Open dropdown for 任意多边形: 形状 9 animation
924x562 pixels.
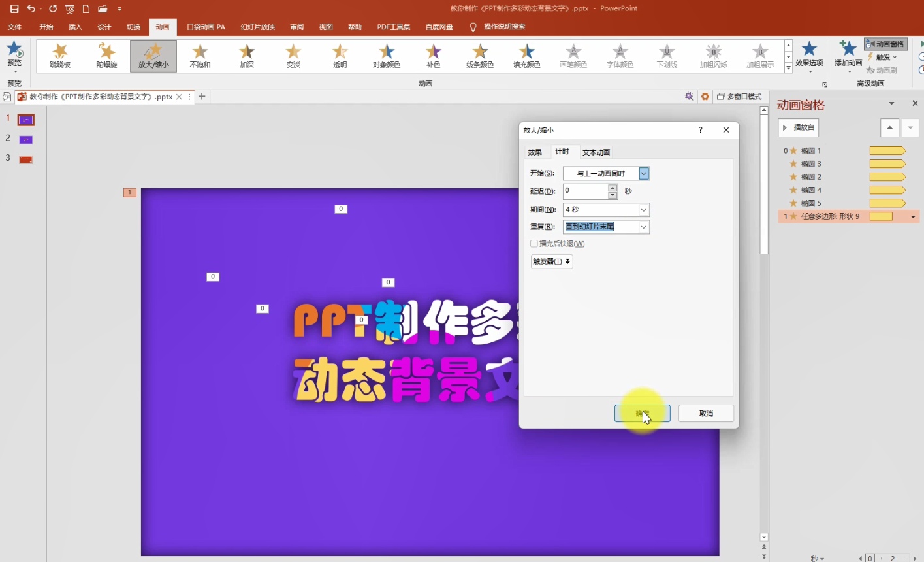coord(913,216)
